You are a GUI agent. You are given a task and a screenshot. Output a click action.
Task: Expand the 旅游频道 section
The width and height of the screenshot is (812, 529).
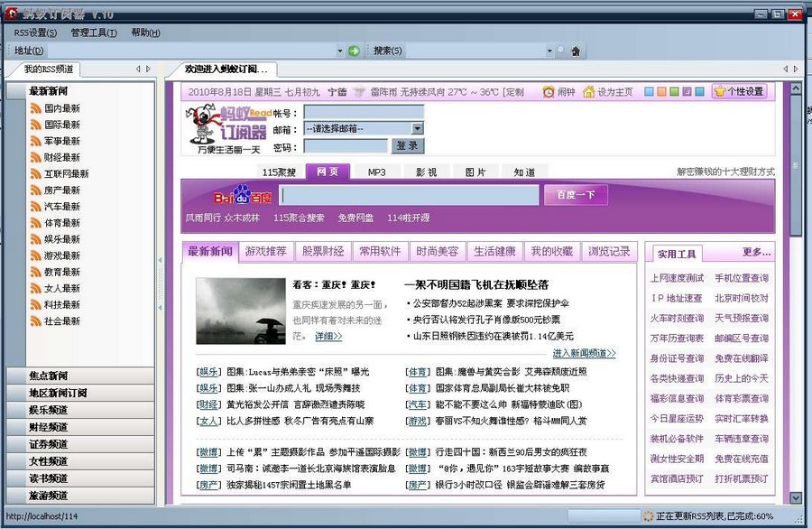(81, 496)
